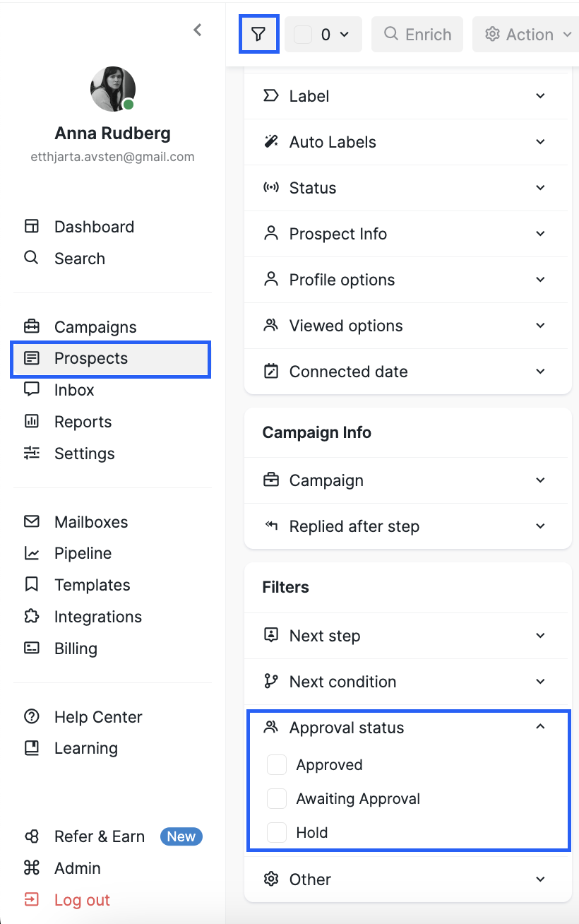Click the Search magnifier icon

[x=31, y=258]
